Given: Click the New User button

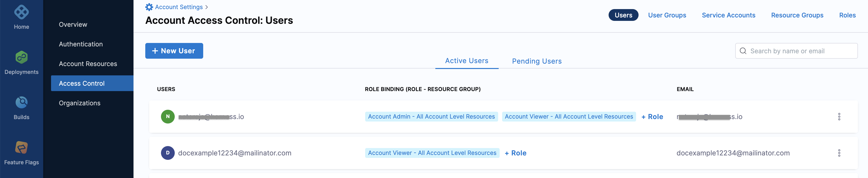Looking at the screenshot, I should click(174, 51).
